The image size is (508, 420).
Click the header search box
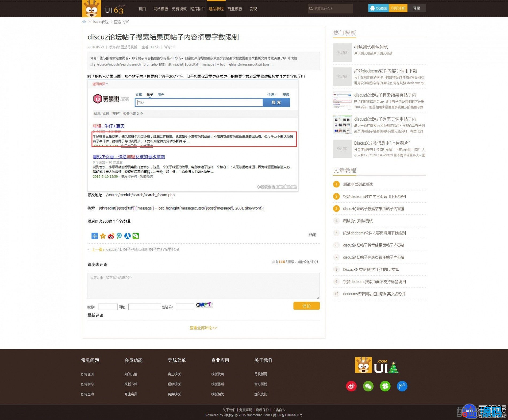click(332, 9)
